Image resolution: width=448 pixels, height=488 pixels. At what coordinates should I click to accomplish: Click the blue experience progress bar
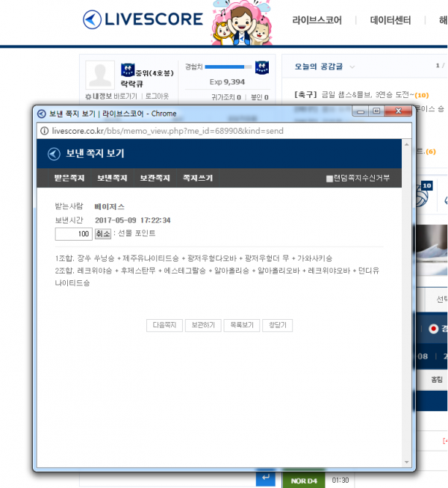[228, 67]
